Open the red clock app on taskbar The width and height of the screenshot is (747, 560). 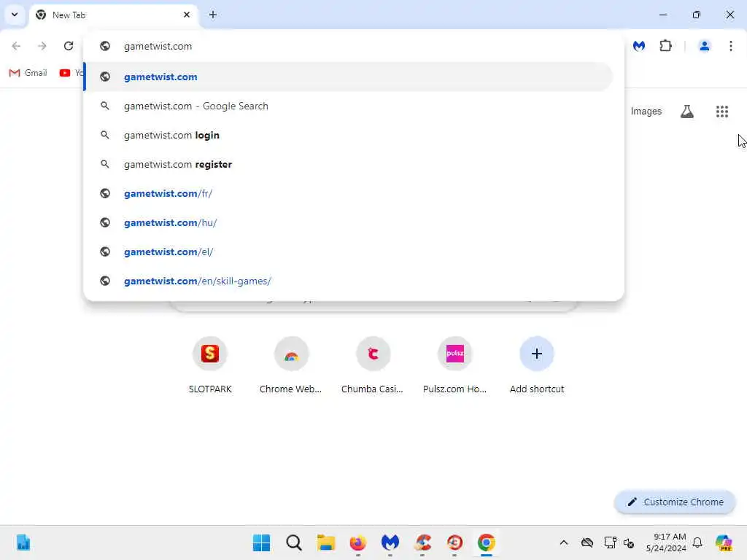pos(454,542)
